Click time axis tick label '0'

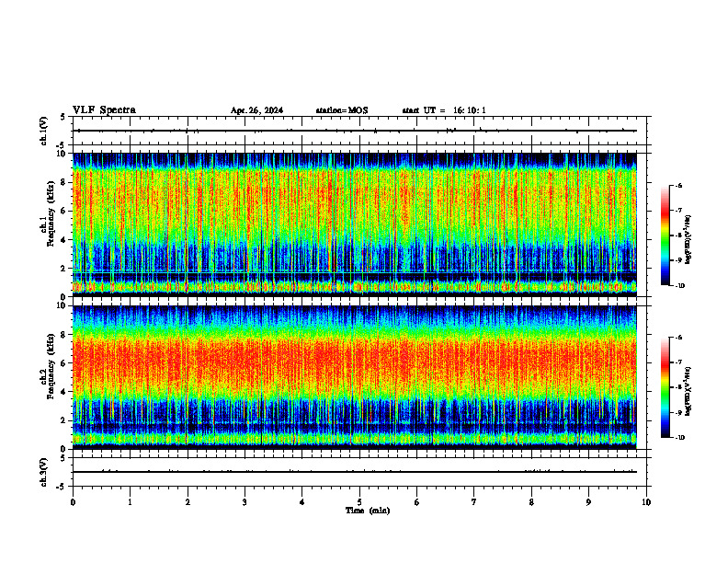point(73,502)
